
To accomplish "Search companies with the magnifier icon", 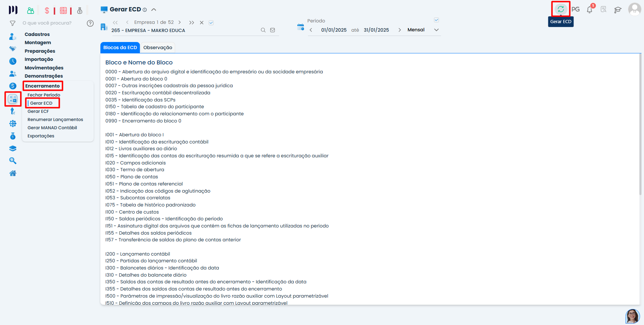I will pyautogui.click(x=263, y=30).
